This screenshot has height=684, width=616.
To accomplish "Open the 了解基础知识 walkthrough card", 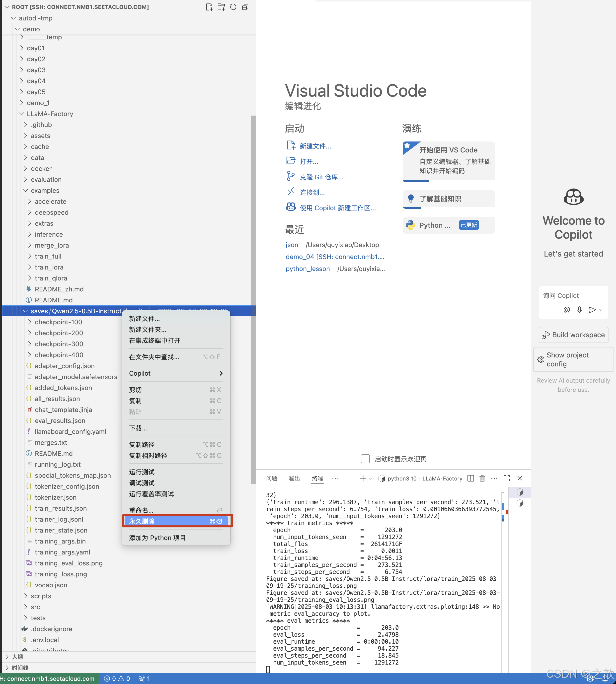I will coord(449,199).
